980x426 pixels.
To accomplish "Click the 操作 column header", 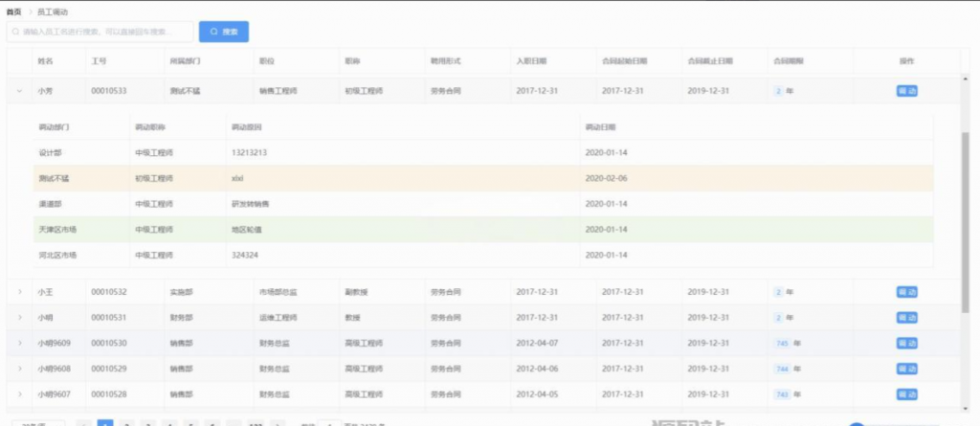I will click(x=907, y=61).
